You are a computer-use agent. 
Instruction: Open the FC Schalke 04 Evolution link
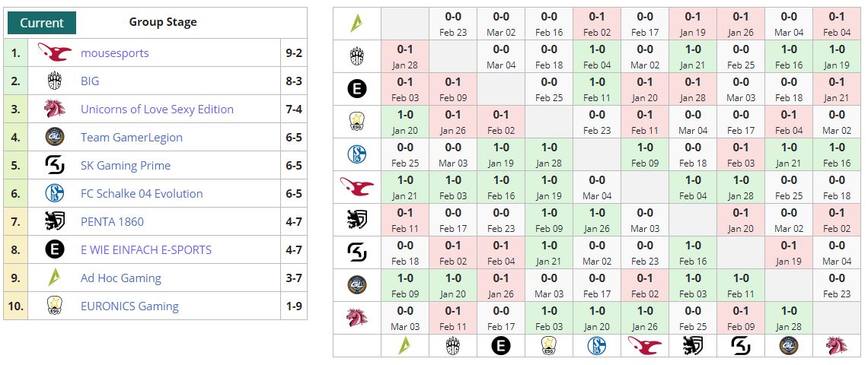click(142, 194)
